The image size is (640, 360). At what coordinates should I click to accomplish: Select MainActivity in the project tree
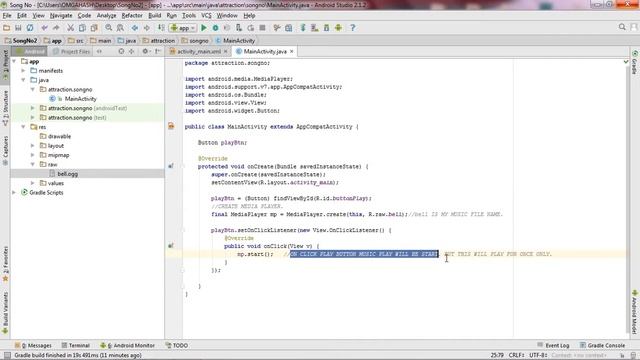[80, 99]
